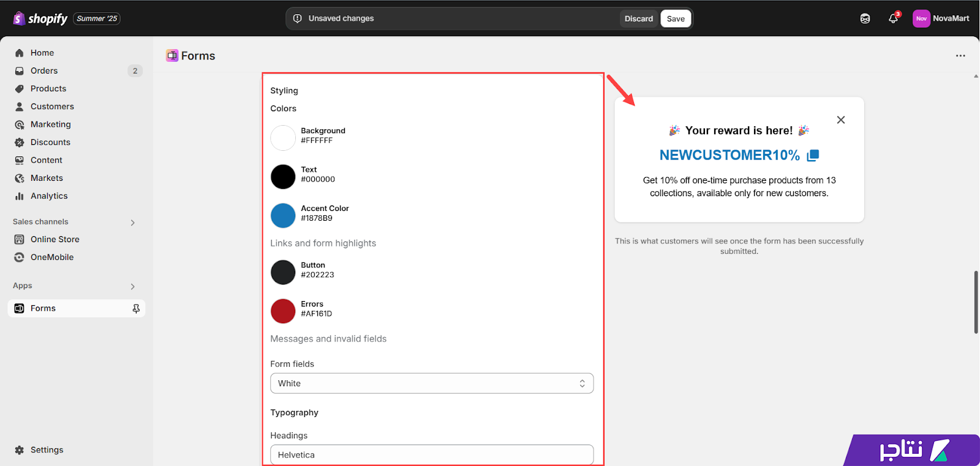Click the Customers person icon
Screen dimensions: 980x466
point(20,106)
